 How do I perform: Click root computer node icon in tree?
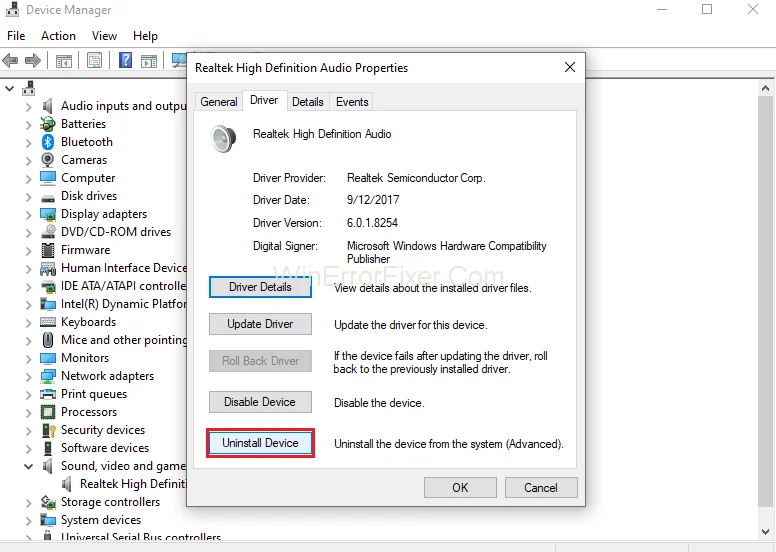coord(29,89)
